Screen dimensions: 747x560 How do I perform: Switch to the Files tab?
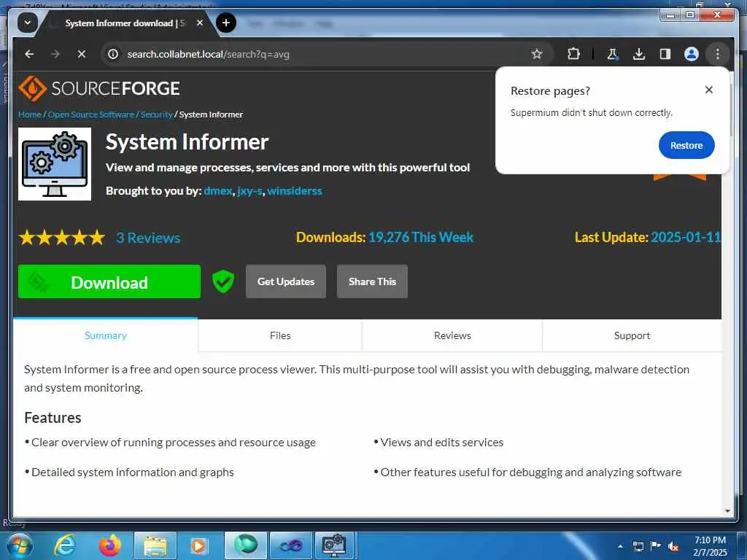(280, 335)
